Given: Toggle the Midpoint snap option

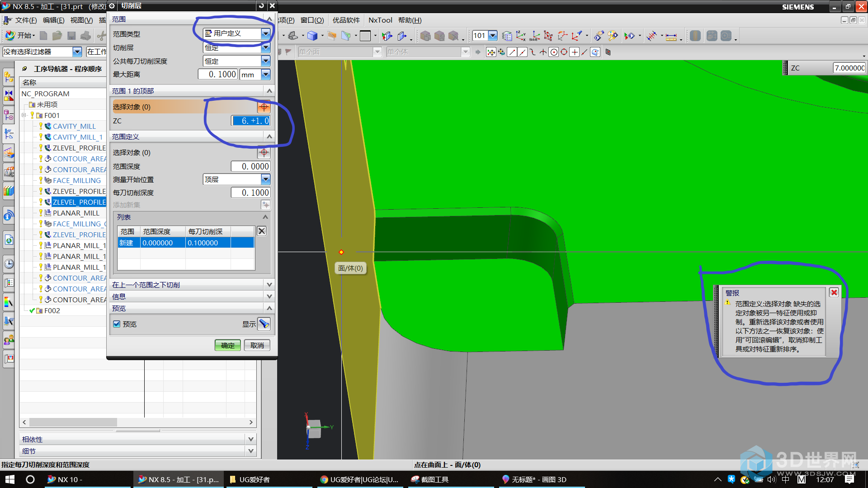Looking at the screenshot, I should pyautogui.click(x=522, y=52).
